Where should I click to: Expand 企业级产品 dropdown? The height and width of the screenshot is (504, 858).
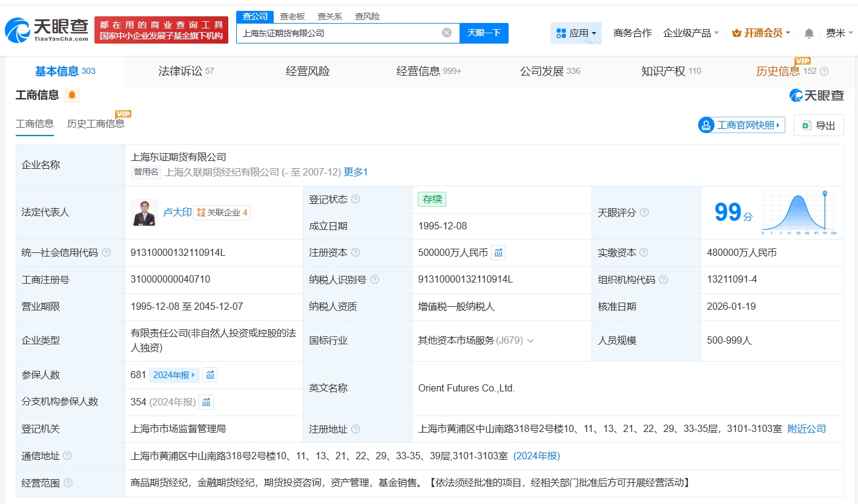tap(691, 33)
